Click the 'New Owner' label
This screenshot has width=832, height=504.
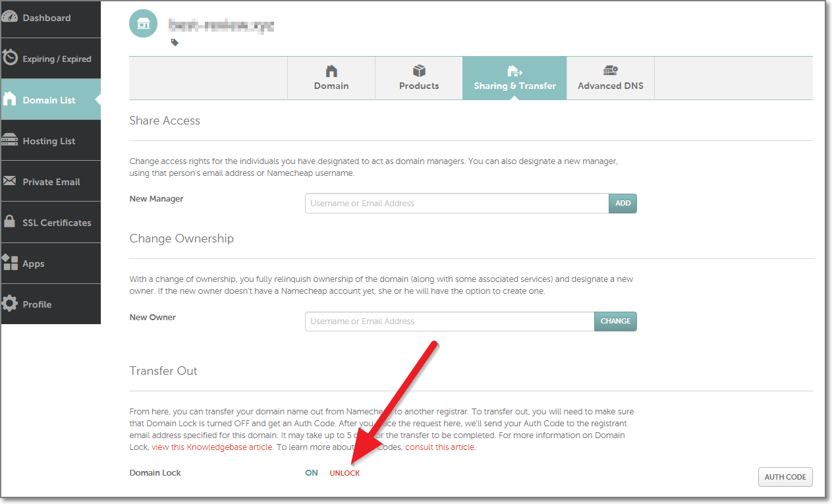153,317
